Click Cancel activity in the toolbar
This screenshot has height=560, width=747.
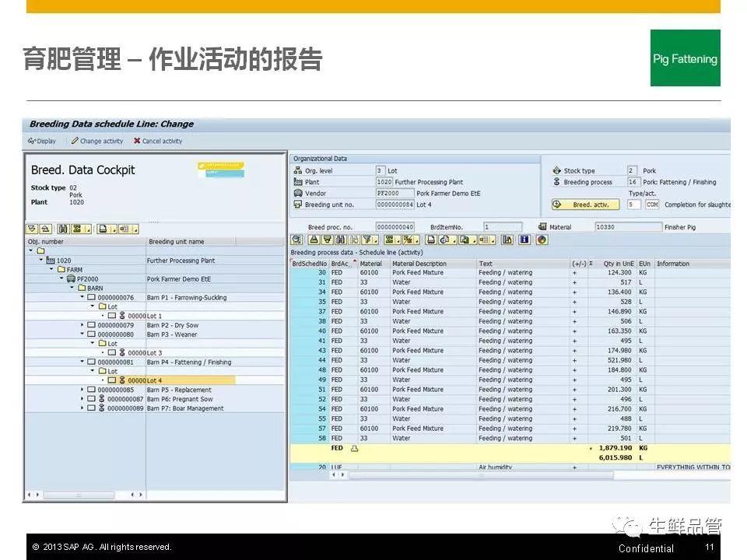pyautogui.click(x=157, y=142)
